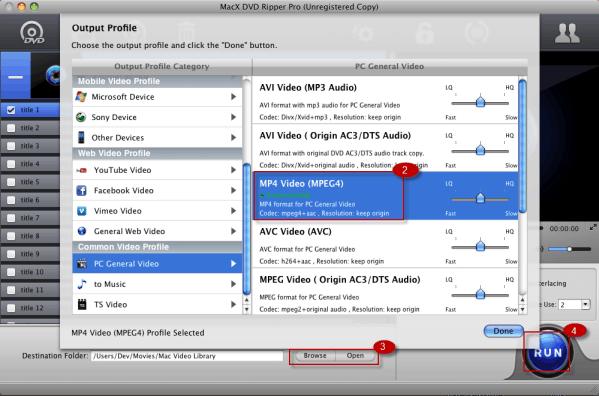Expand Microsoft Device submenu arrow
Viewport: 599px width, 396px height.
coord(233,97)
